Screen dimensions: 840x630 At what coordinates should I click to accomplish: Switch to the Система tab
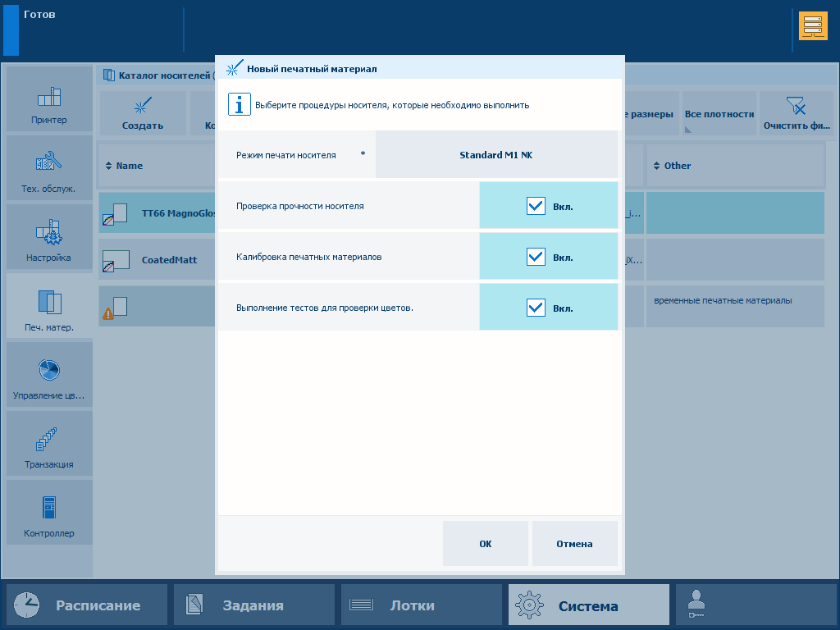[x=589, y=605]
